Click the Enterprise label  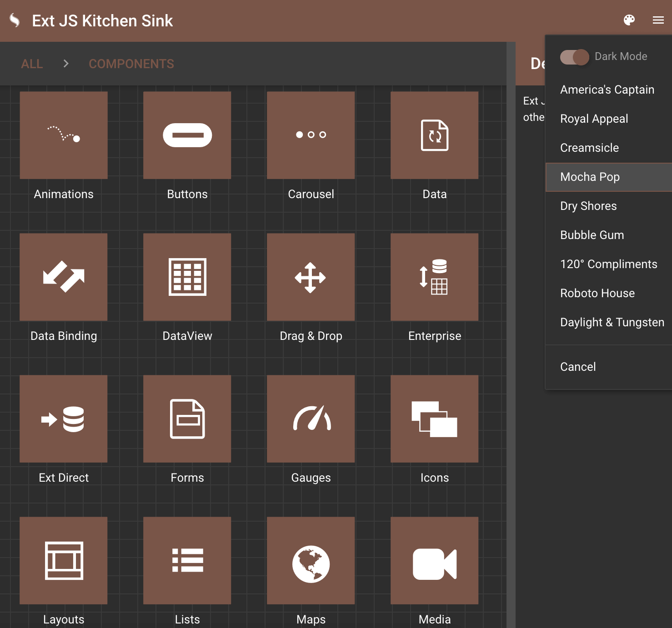(x=435, y=336)
